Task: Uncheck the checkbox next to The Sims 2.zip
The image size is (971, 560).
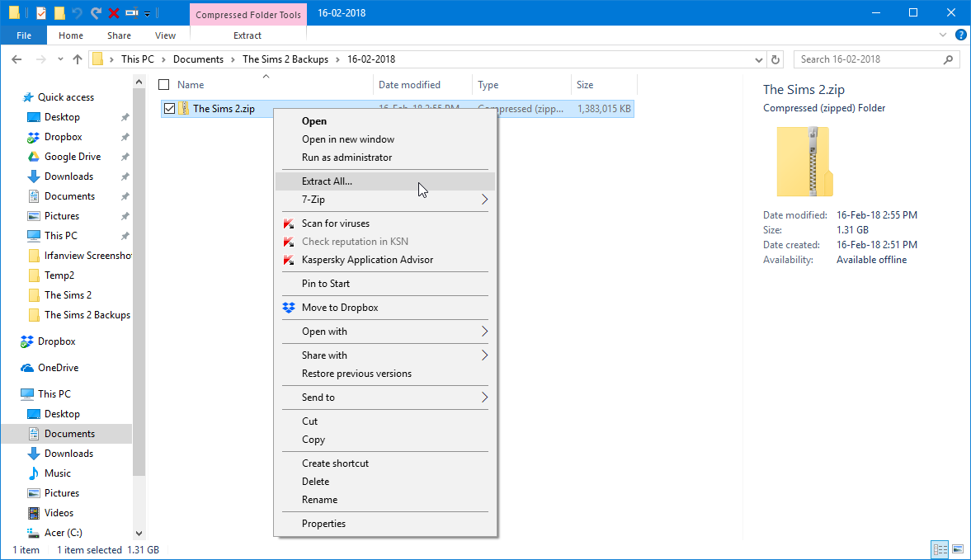Action: (x=170, y=109)
